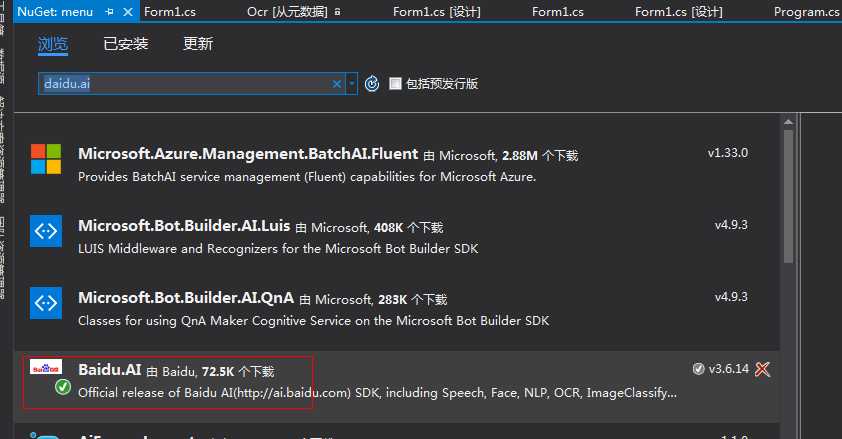
Task: Select the 浏览 tab
Action: tap(53, 44)
